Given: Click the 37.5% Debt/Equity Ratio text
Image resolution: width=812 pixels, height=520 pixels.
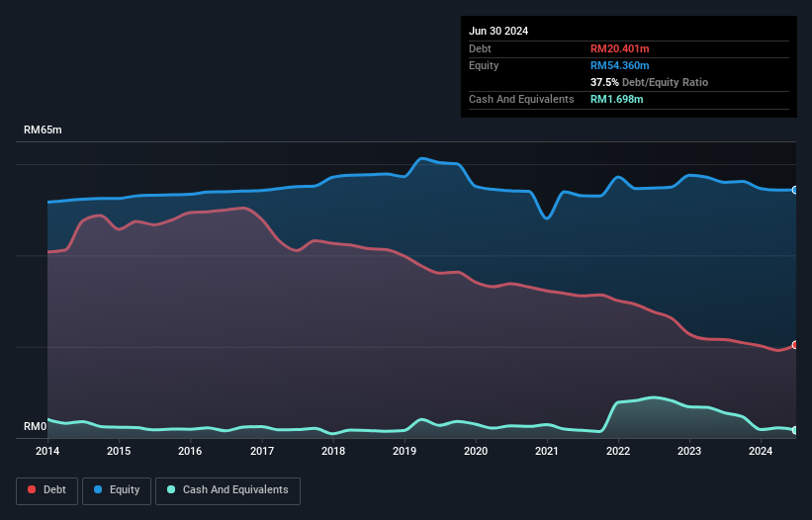Looking at the screenshot, I should pyautogui.click(x=649, y=82).
